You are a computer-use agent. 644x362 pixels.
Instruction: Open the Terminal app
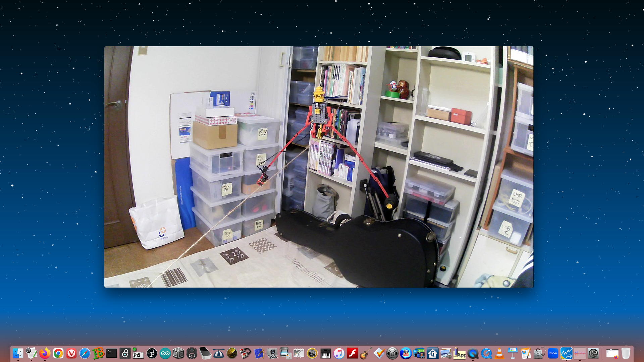click(x=112, y=353)
